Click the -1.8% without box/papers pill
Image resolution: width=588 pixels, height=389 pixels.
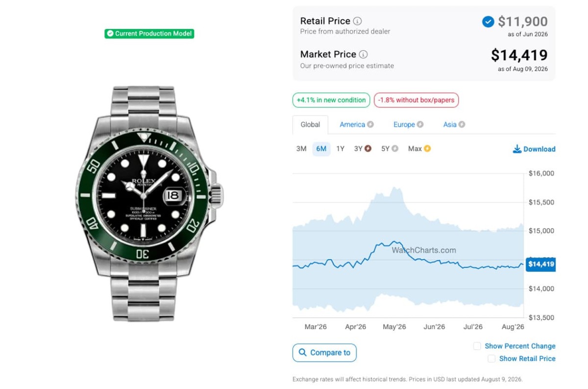416,100
